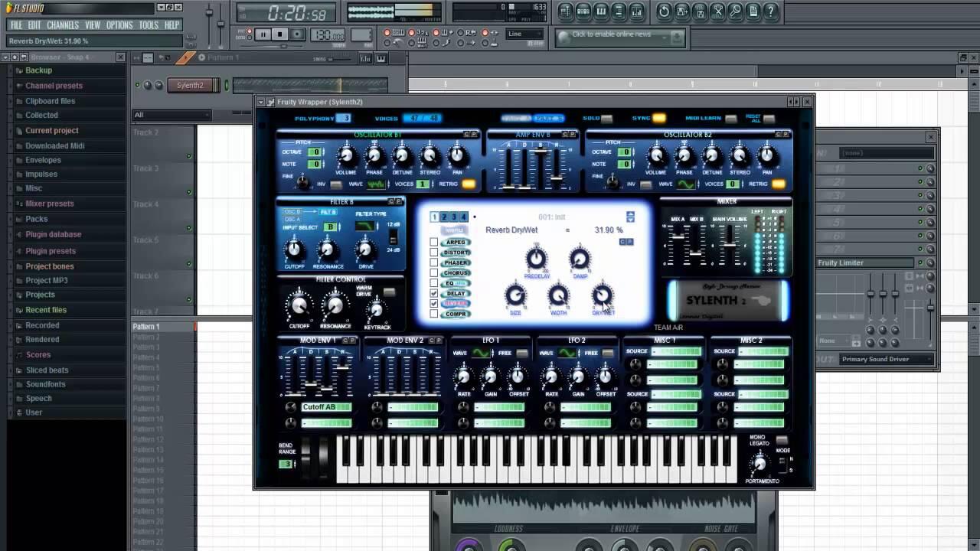Image resolution: width=980 pixels, height=551 pixels.
Task: Expand the Backup folder in browser
Action: (38, 70)
